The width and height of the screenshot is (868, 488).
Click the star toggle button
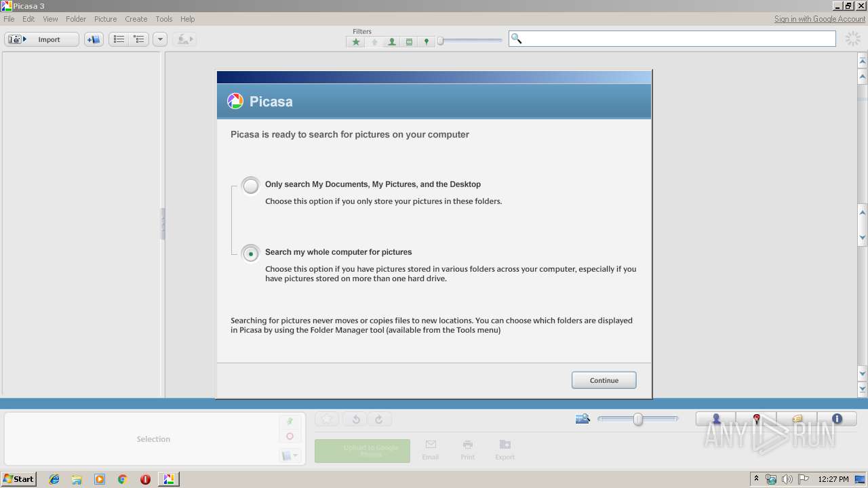click(x=327, y=420)
